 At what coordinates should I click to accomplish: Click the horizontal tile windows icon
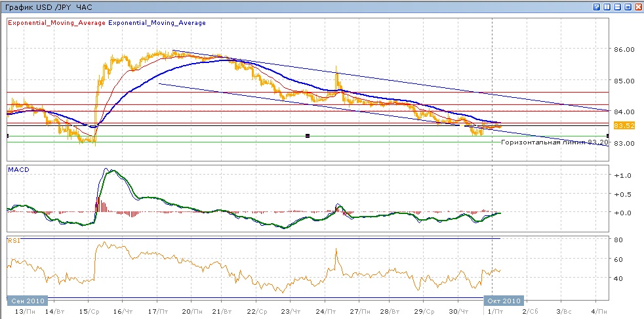(617, 7)
